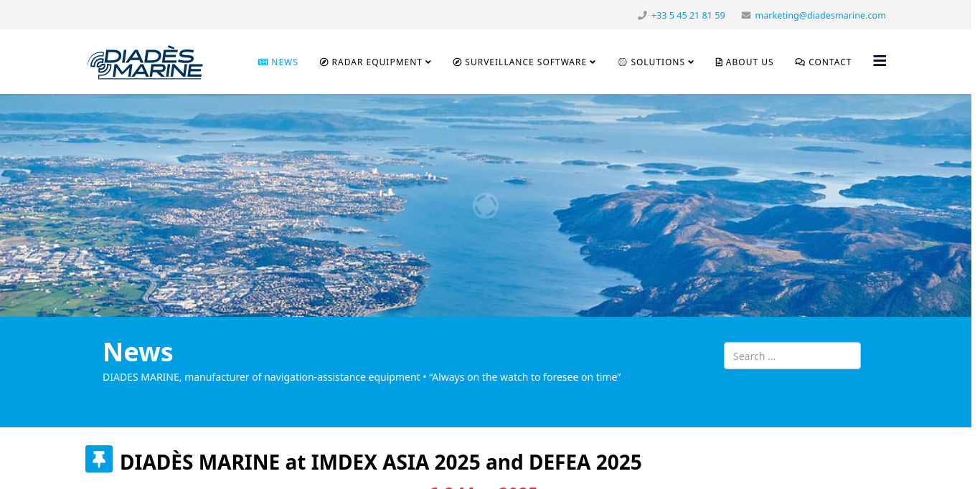
Task: Open the IMDEX ASIA 2025 article headline
Action: coord(381,462)
